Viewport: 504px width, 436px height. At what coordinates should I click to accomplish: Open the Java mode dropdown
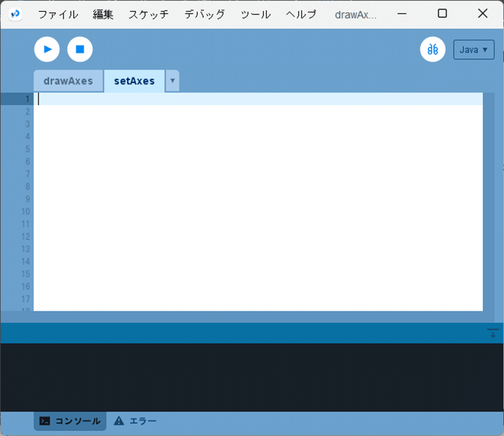click(x=474, y=50)
